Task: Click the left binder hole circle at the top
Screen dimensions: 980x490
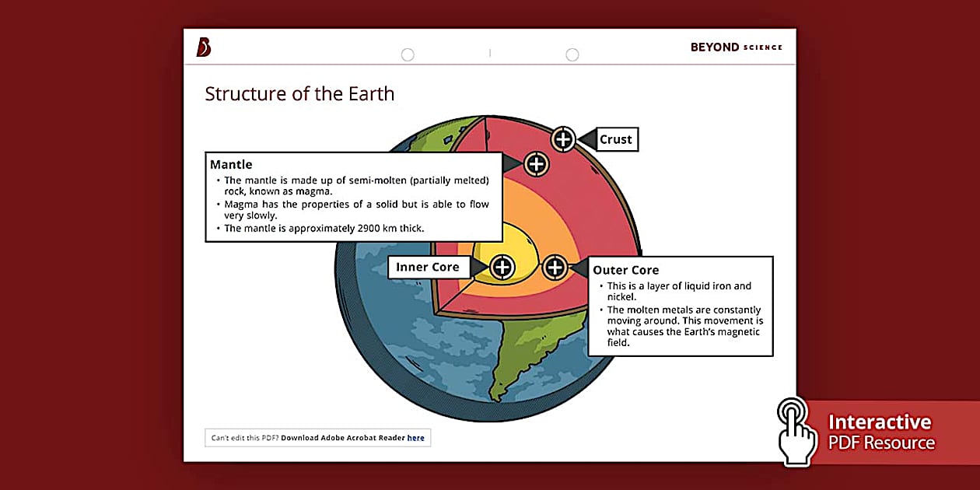Action: pos(408,54)
